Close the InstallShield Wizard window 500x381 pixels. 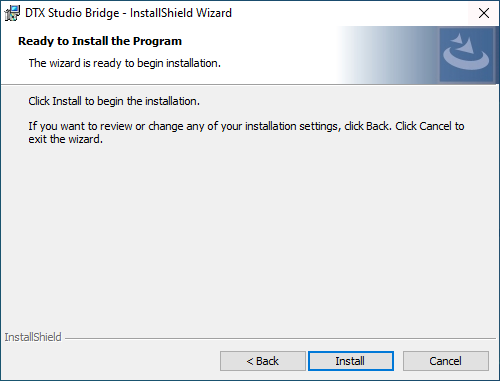484,13
